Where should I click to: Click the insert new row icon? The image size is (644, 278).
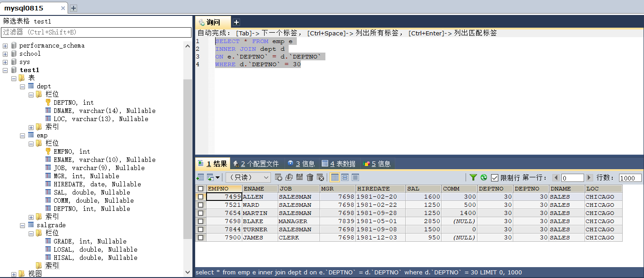coord(279,177)
